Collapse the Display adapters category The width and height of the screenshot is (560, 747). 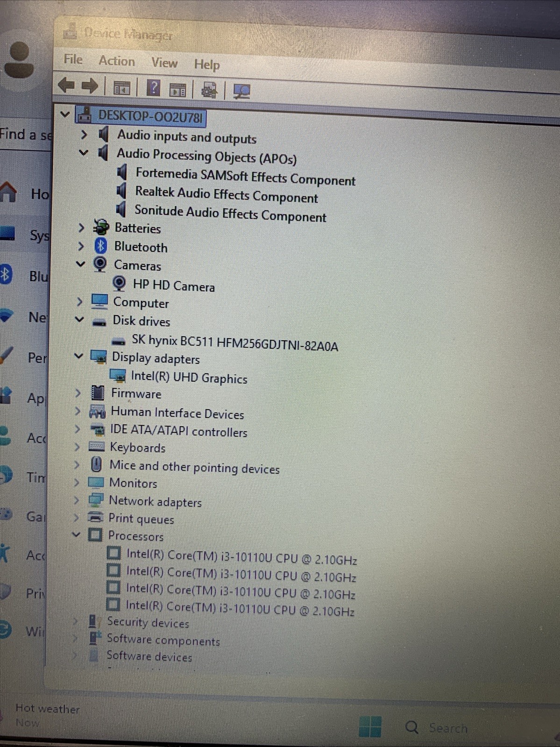click(x=78, y=356)
